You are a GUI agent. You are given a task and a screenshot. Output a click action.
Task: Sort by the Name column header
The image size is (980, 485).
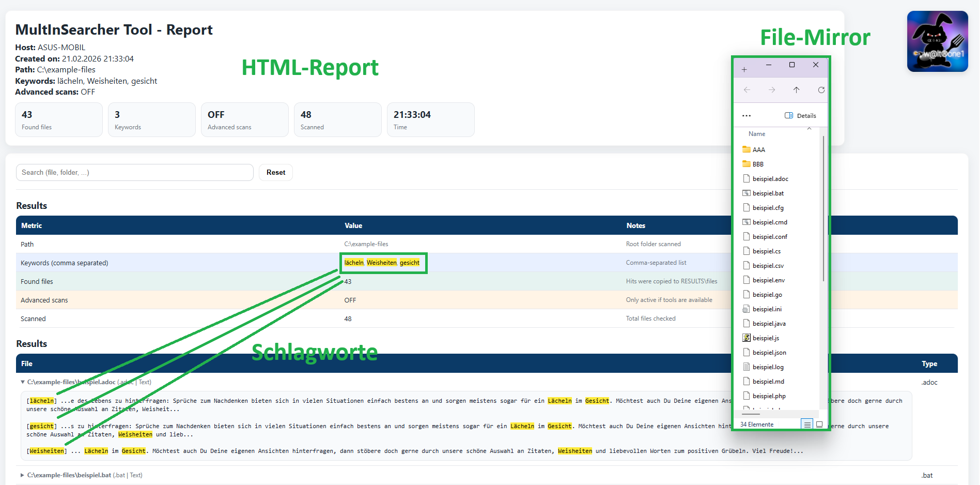click(x=757, y=134)
